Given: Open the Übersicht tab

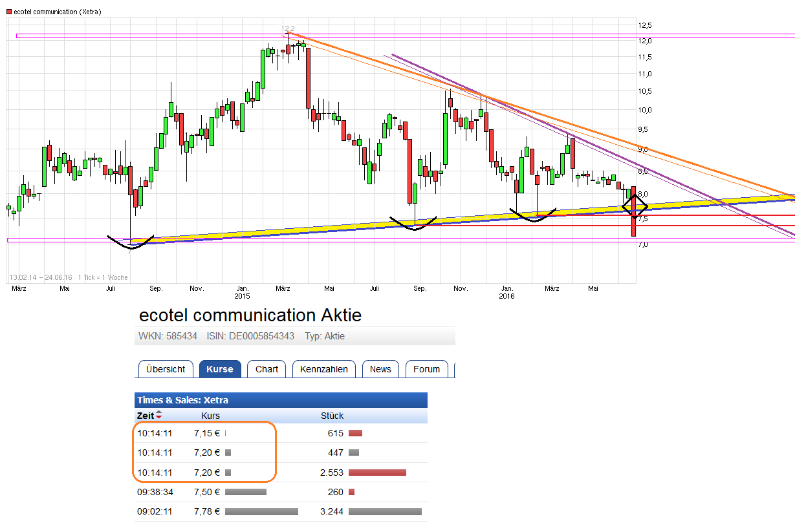Looking at the screenshot, I should point(166,369).
